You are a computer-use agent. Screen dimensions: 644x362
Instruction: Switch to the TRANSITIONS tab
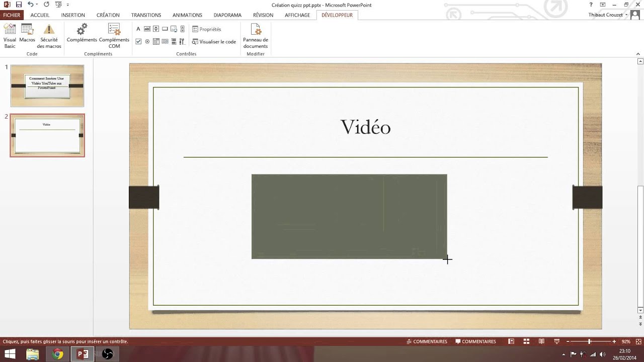pyautogui.click(x=146, y=15)
